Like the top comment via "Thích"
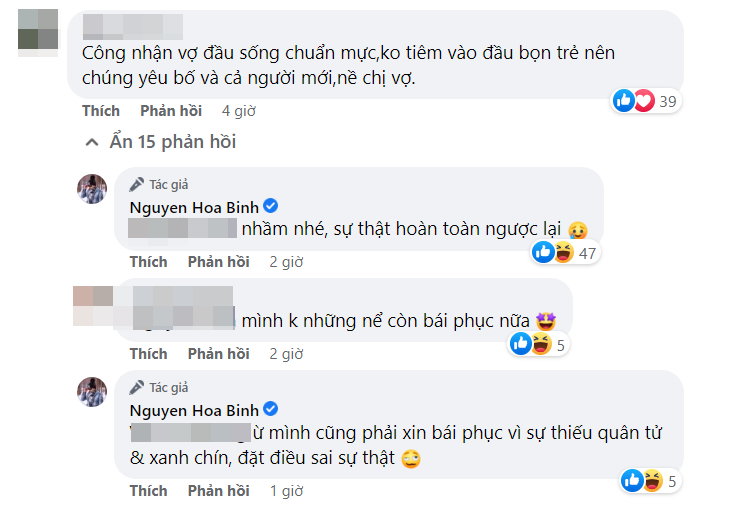737x507 pixels. (x=101, y=111)
